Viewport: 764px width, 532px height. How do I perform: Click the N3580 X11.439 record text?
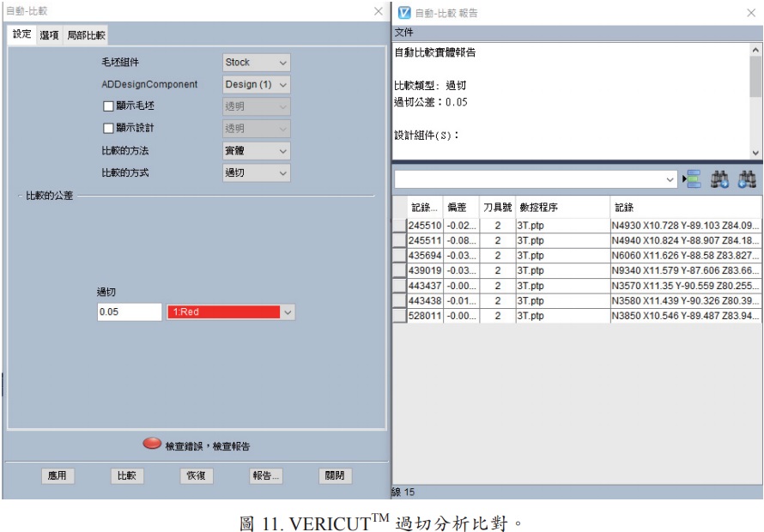pos(685,301)
